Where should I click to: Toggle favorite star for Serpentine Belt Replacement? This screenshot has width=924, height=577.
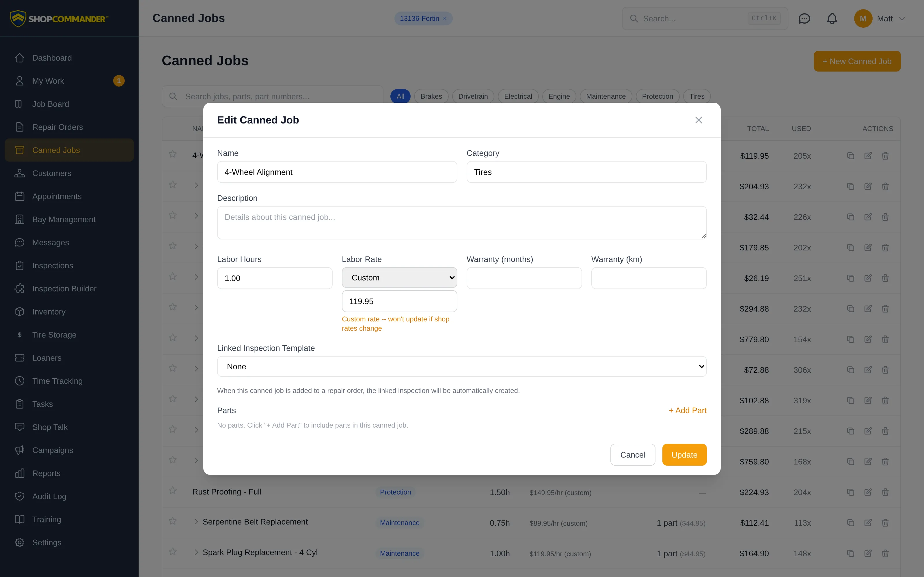173,521
